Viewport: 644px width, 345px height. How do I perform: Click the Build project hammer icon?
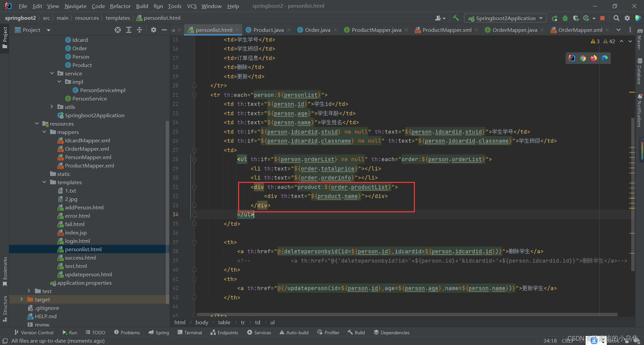tap(456, 18)
